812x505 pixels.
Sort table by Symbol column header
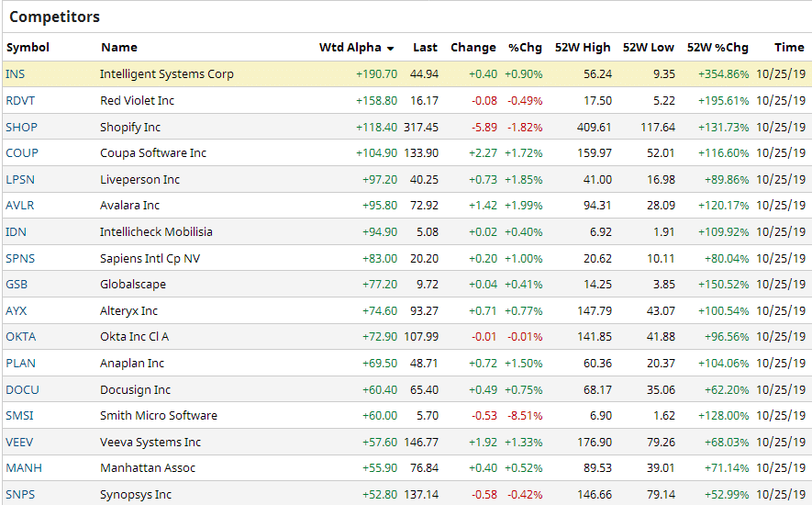point(28,48)
